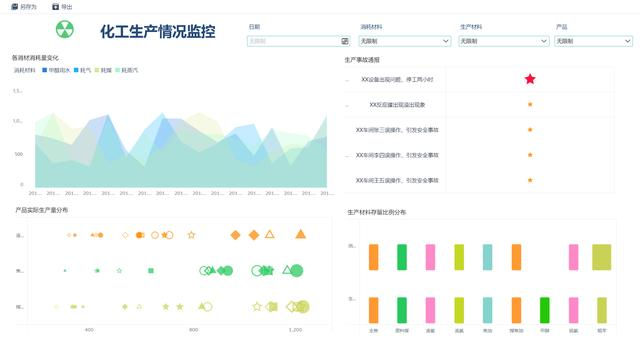
Task: Select the XX车间张三误操作 accident entry
Action: pos(397,130)
